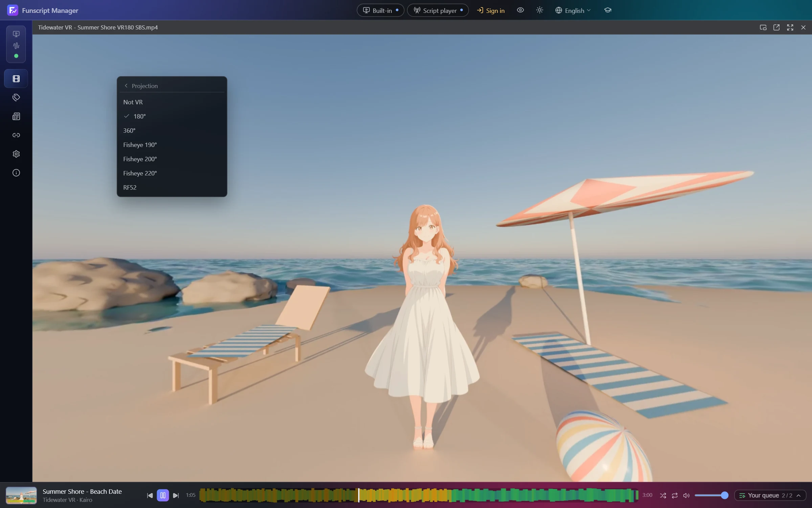Select 180° projection option

point(172,116)
